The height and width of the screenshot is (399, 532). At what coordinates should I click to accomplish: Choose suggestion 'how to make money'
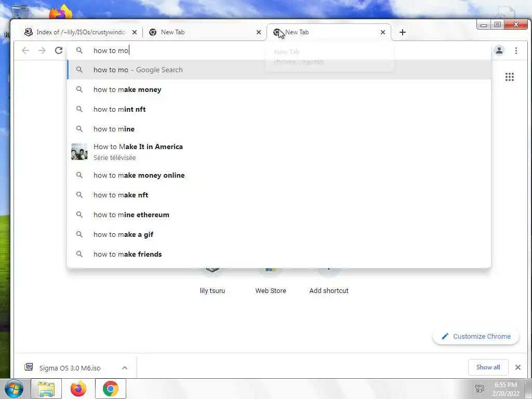pyautogui.click(x=279, y=89)
